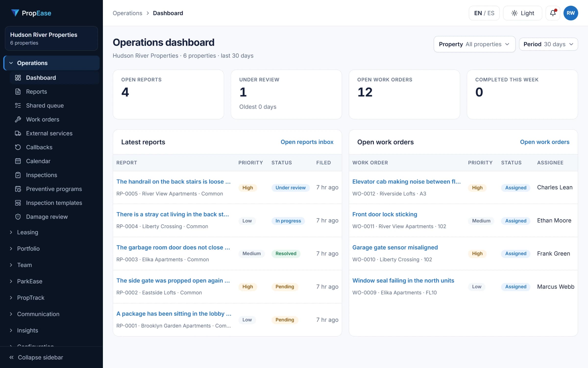Click the Open Reports stat card

[x=168, y=94]
